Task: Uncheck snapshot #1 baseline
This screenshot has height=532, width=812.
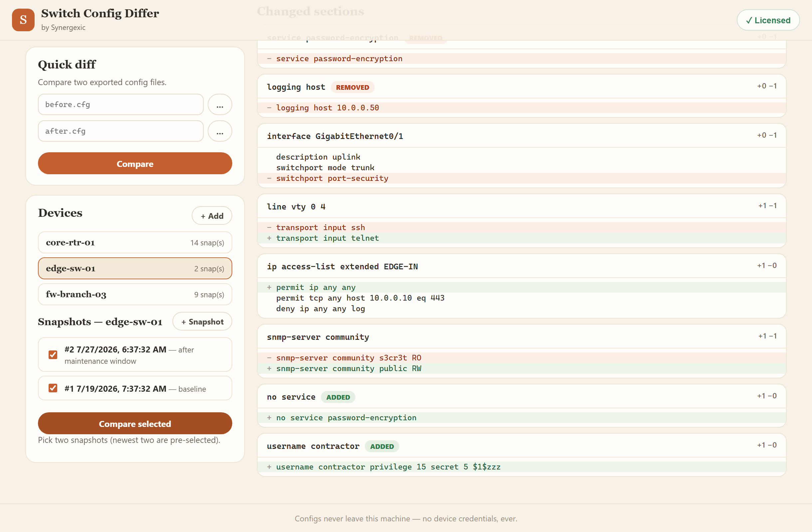Action: [x=53, y=388]
